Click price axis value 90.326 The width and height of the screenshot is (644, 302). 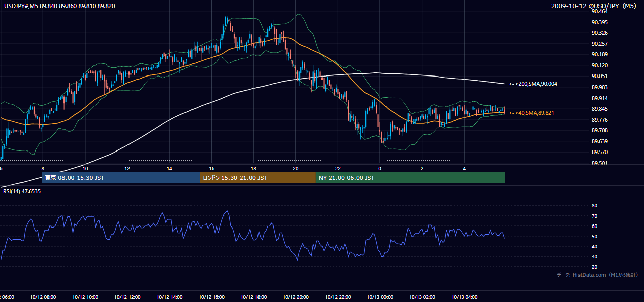click(601, 33)
